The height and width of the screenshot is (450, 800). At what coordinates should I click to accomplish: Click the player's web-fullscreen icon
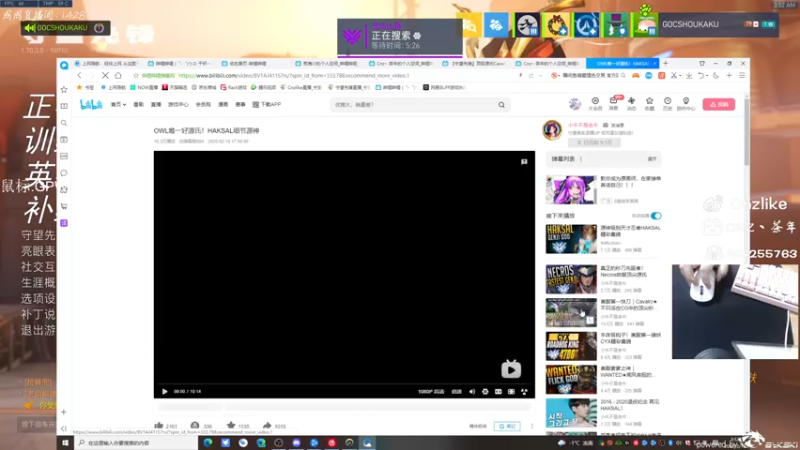(x=511, y=391)
